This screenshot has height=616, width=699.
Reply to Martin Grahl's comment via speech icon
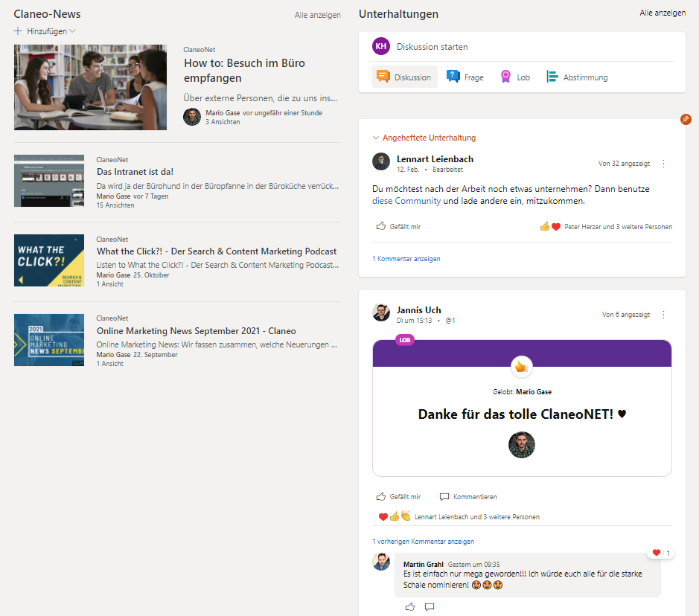pyautogui.click(x=430, y=606)
